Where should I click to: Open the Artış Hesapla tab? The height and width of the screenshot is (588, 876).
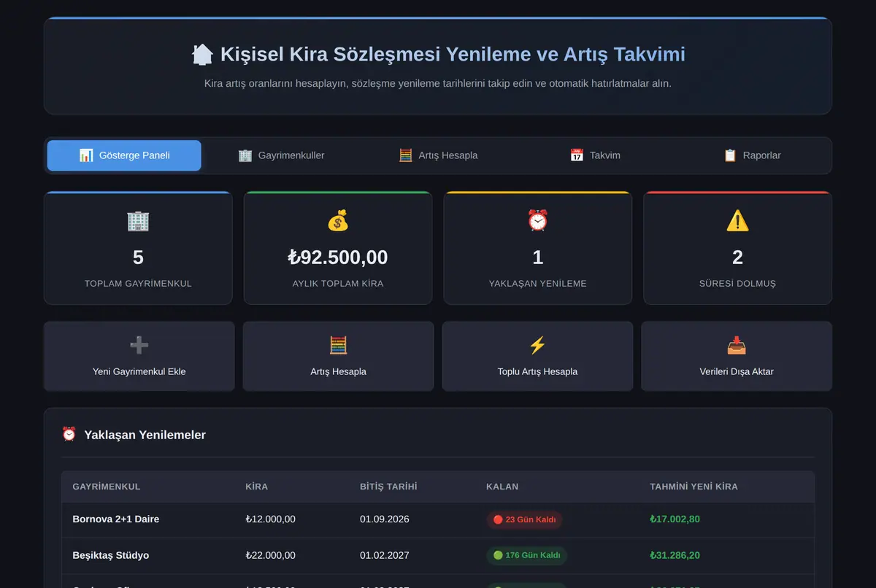[x=438, y=155]
